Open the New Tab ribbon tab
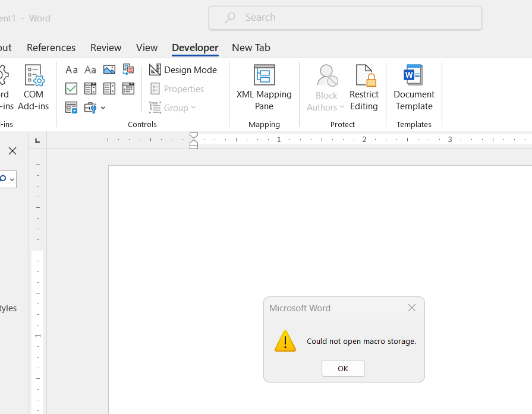Image resolution: width=532 pixels, height=414 pixels. tap(251, 48)
